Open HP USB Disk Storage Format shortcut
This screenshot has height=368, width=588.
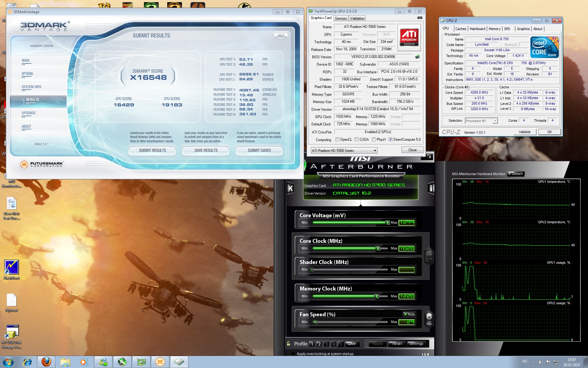coord(12,337)
